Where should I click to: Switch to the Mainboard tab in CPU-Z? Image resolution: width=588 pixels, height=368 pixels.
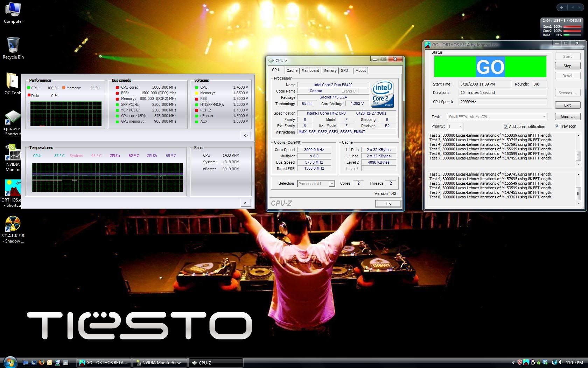click(x=310, y=70)
